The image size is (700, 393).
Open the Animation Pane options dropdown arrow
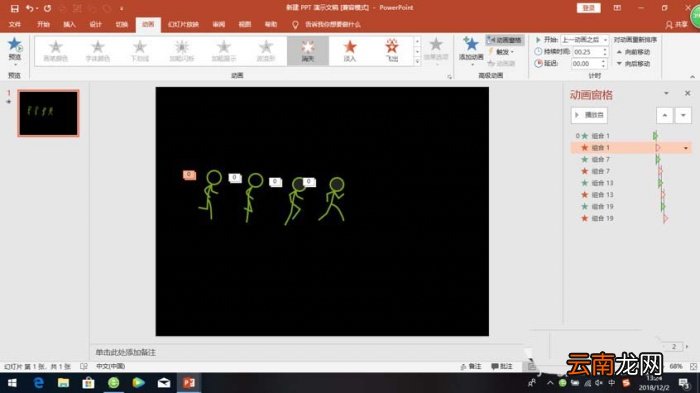coord(666,93)
